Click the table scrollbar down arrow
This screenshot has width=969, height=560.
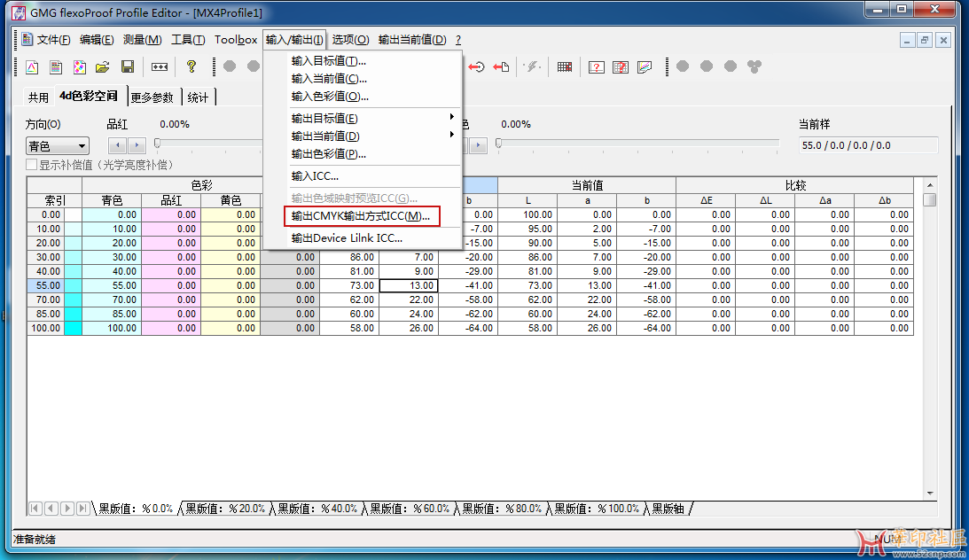929,494
